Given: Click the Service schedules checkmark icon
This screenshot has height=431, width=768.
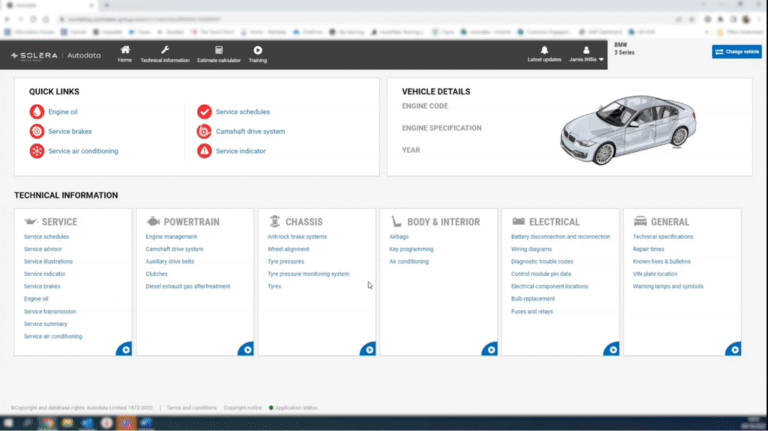Looking at the screenshot, I should pyautogui.click(x=204, y=112).
